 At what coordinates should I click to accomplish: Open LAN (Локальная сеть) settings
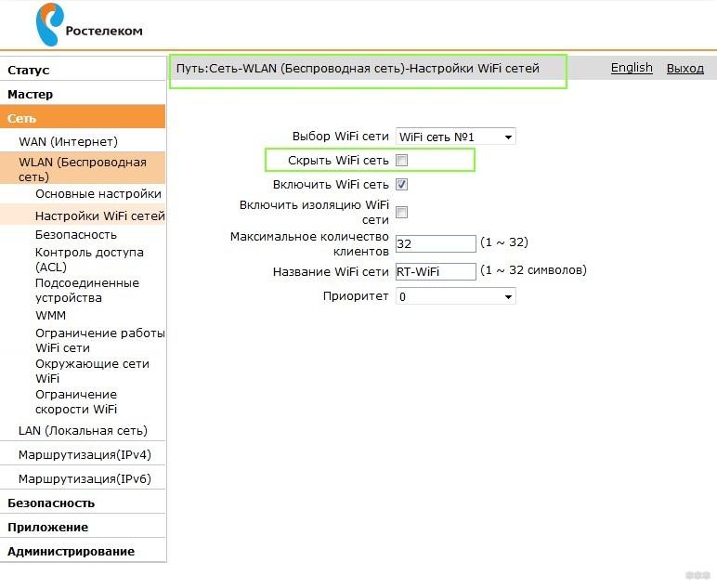(x=83, y=431)
